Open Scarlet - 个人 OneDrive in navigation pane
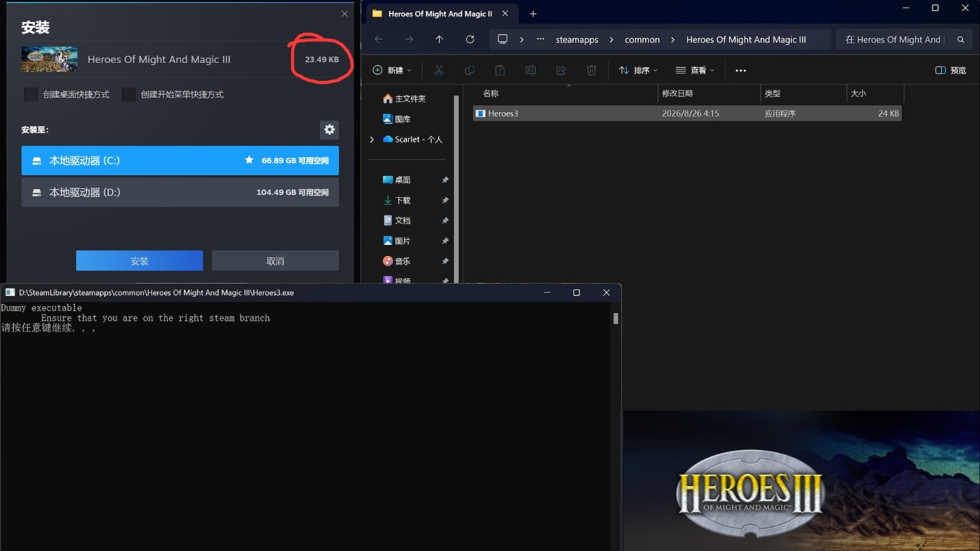 point(412,140)
